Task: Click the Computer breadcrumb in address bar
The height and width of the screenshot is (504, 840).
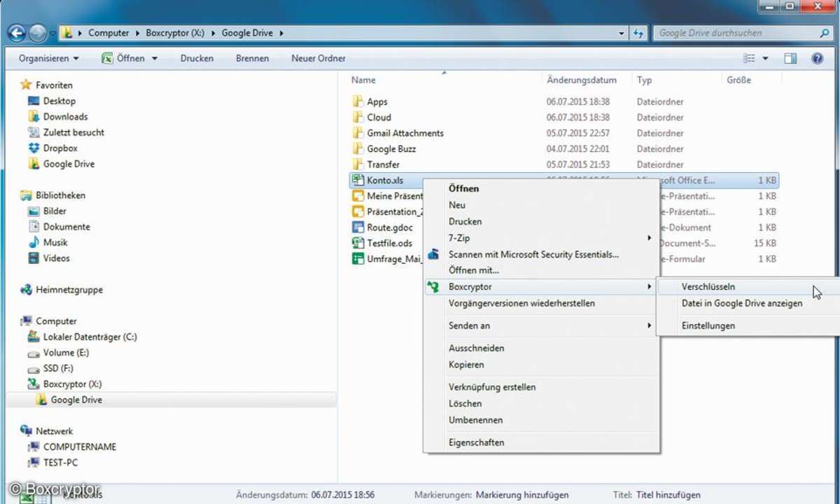Action: coord(108,33)
